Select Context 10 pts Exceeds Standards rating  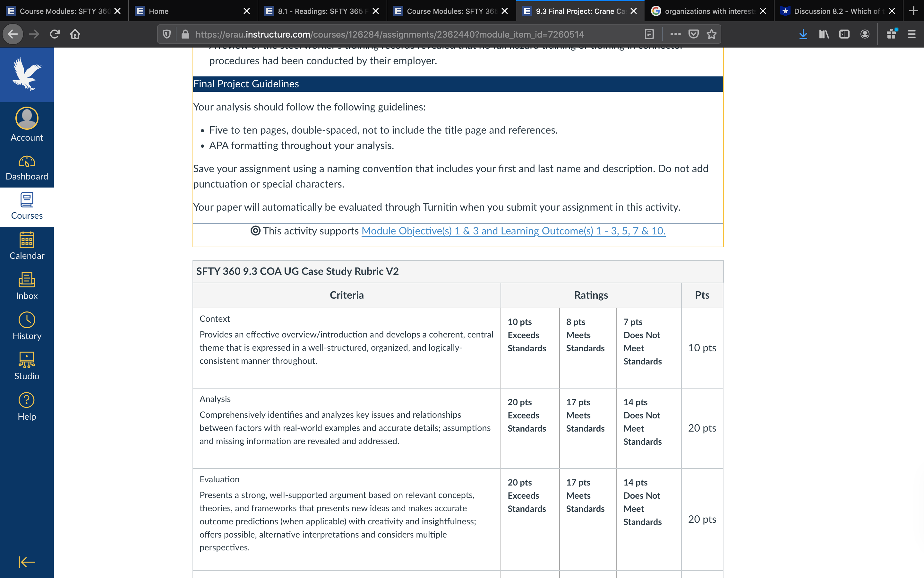click(x=530, y=348)
